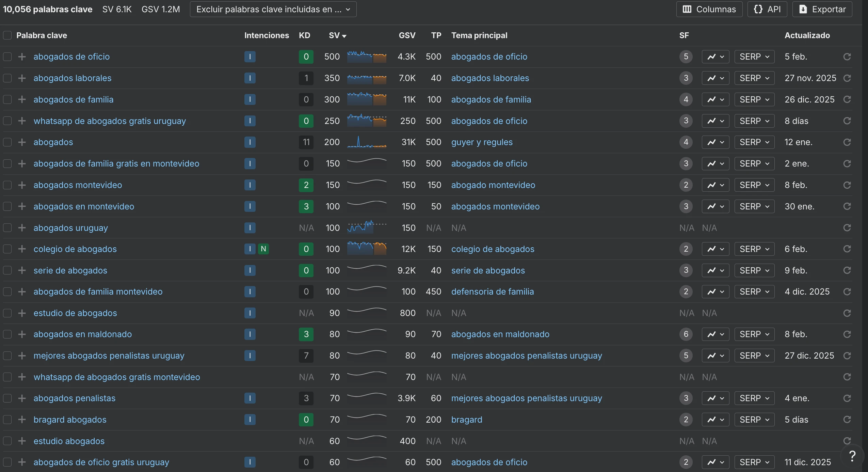View search volume trend chart for 'abogados'
This screenshot has width=868, height=472.
tap(367, 142)
